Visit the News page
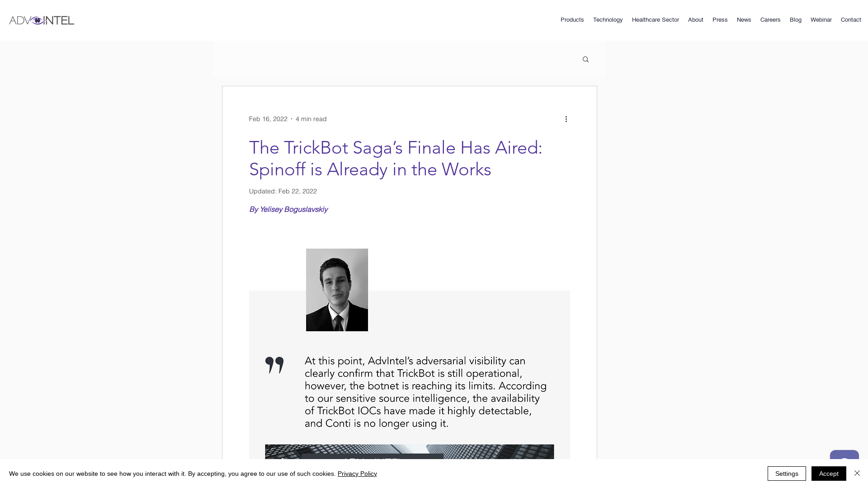This screenshot has width=868, height=488. coord(744,20)
